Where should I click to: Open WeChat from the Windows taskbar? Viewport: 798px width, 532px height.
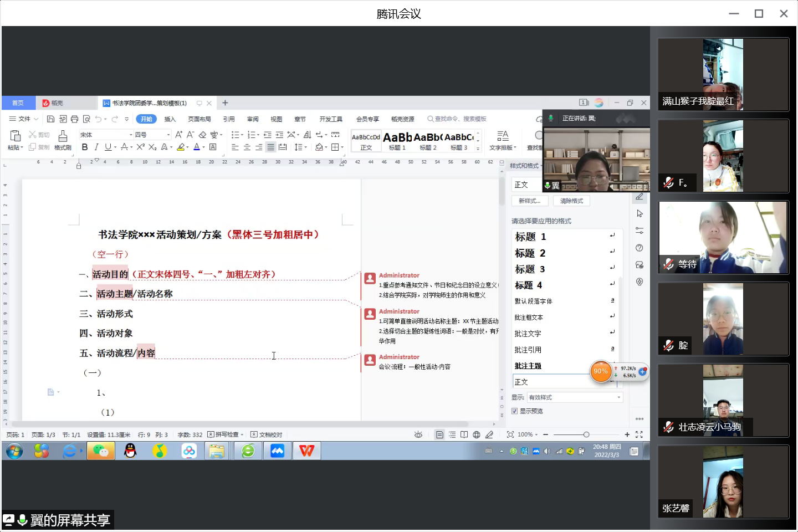[100, 451]
